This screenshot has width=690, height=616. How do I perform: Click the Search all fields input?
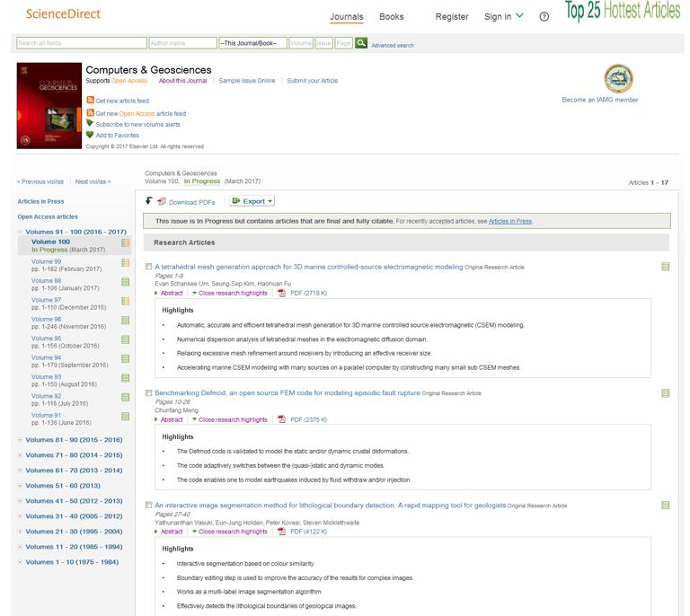coord(81,43)
